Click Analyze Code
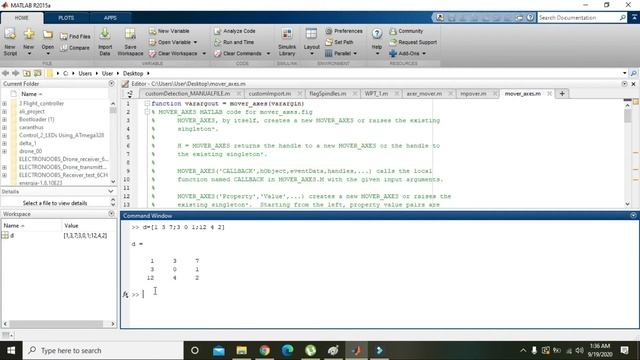640x360 pixels. click(235, 31)
